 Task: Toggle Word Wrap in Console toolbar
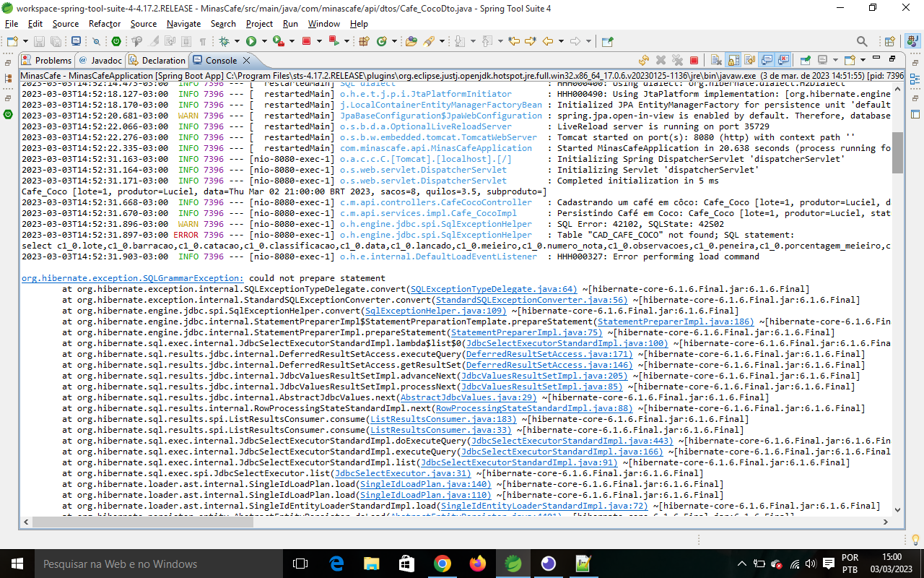(x=749, y=60)
